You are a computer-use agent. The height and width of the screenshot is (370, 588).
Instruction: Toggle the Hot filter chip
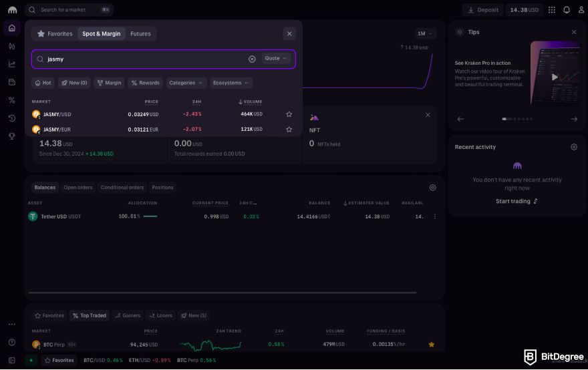(x=43, y=83)
